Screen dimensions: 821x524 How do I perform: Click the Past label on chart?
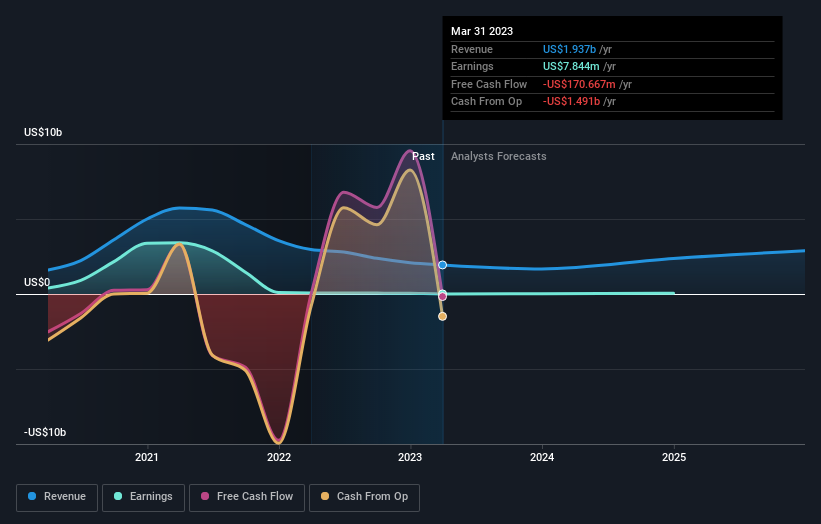423,156
